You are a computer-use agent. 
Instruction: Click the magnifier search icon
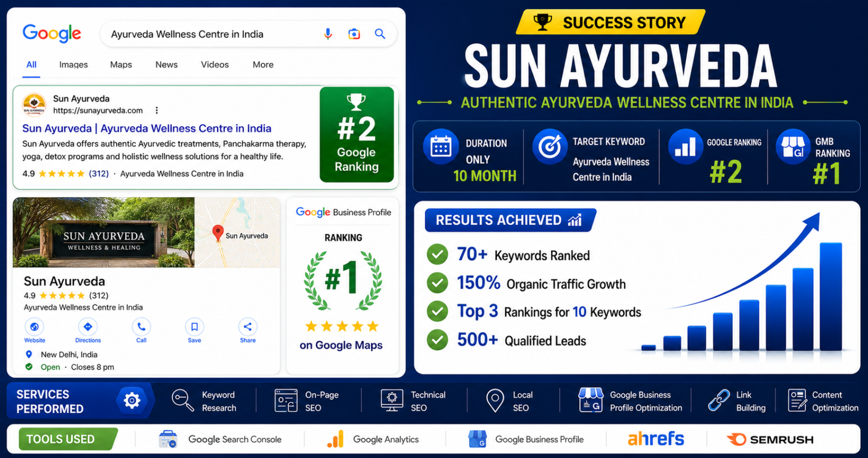pyautogui.click(x=380, y=34)
